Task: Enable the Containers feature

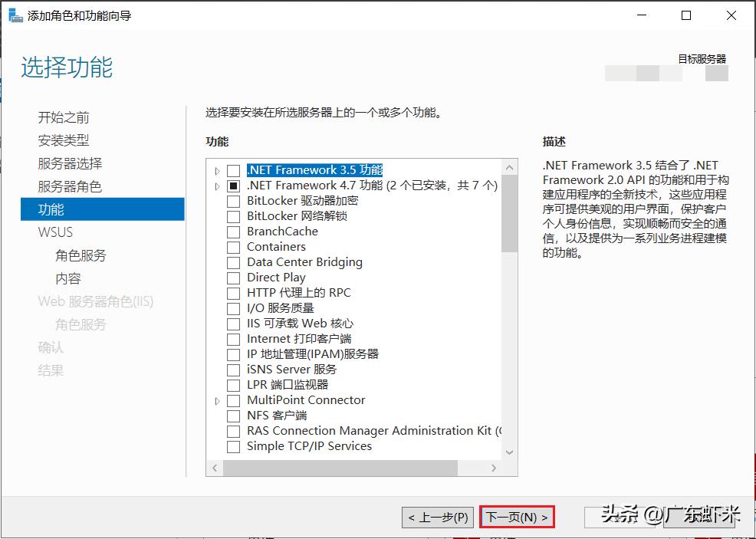Action: pos(233,247)
